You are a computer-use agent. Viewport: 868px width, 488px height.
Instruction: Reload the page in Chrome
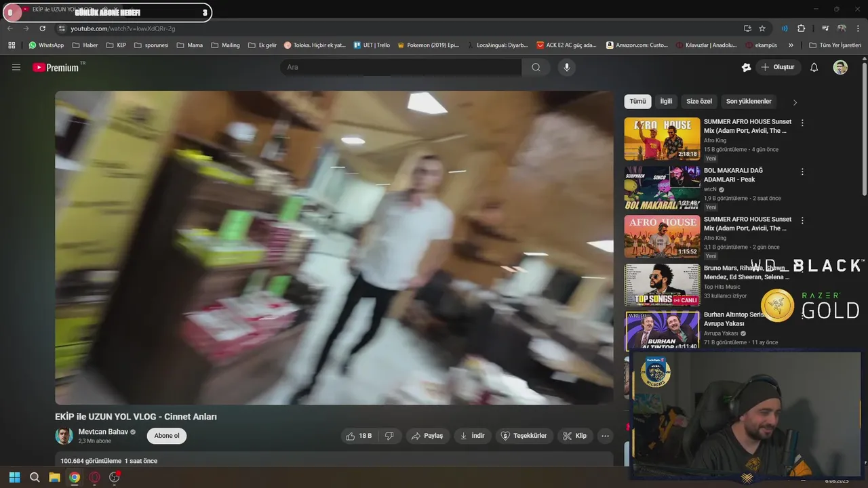tap(42, 28)
